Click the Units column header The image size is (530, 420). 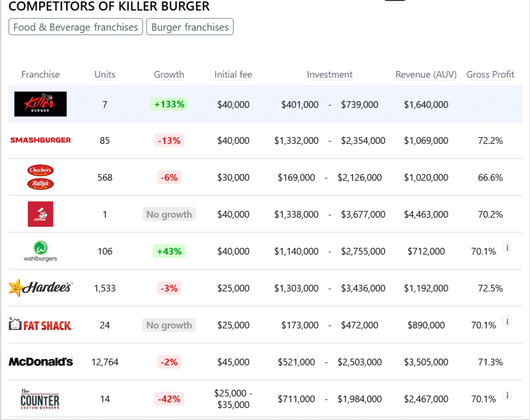(x=105, y=74)
